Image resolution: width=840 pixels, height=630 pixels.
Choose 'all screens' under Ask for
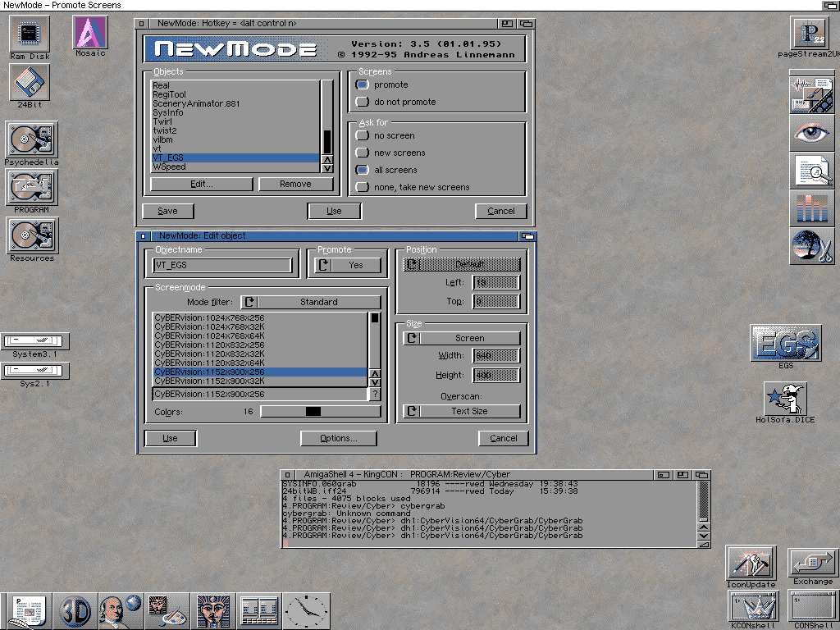coord(362,170)
